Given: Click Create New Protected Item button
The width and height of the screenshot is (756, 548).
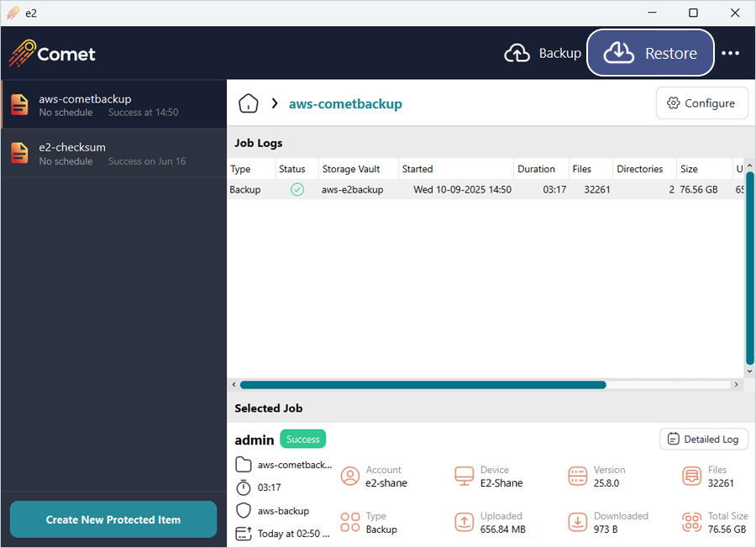Looking at the screenshot, I should (113, 519).
